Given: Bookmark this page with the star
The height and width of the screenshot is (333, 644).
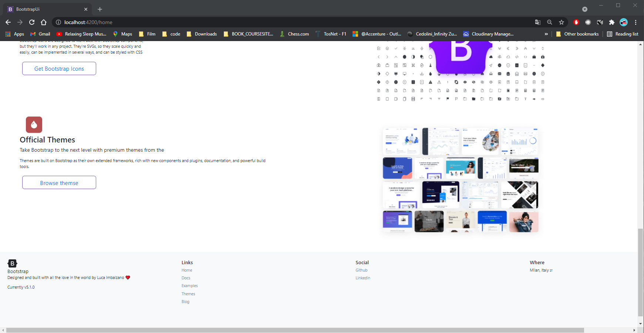Looking at the screenshot, I should 562,22.
